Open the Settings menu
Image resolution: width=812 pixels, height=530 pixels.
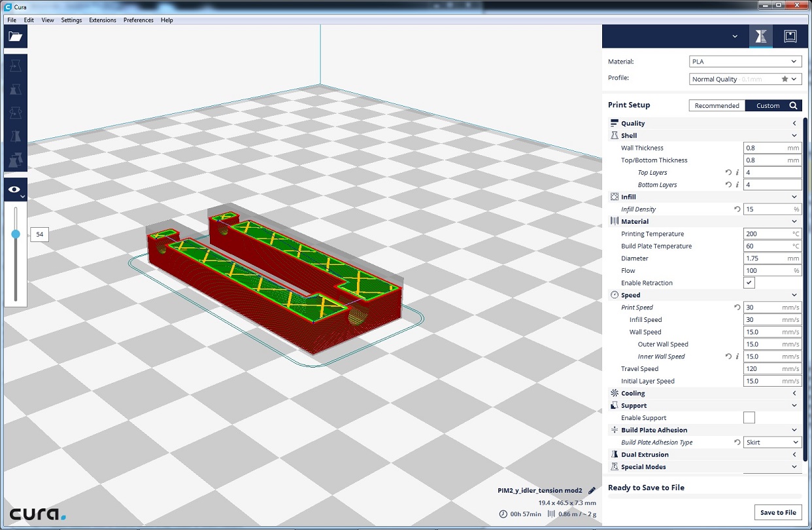71,20
